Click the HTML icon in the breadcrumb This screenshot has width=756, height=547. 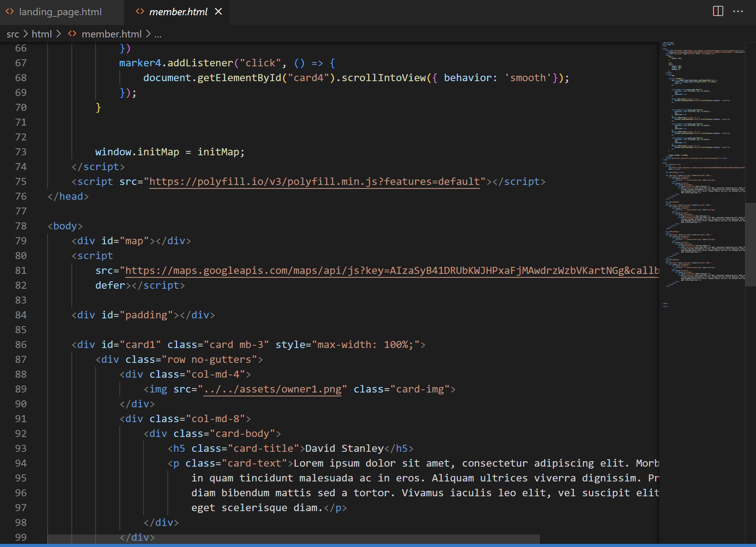(72, 34)
